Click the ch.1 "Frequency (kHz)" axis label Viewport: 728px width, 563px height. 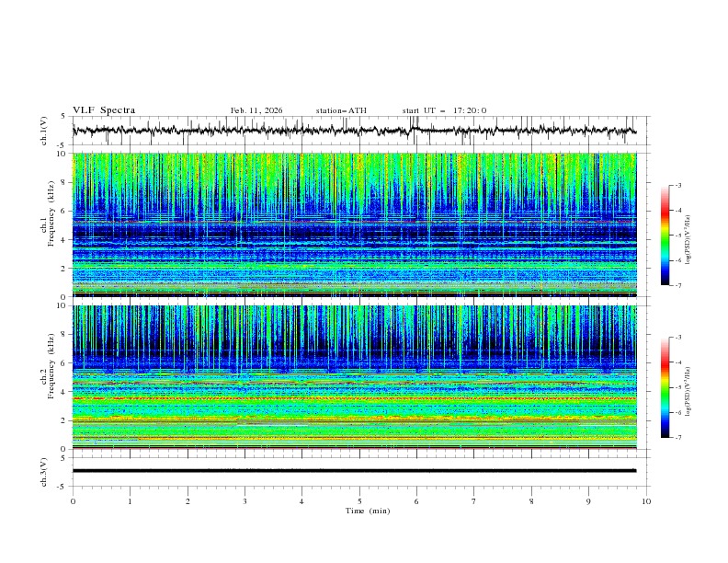(51, 213)
